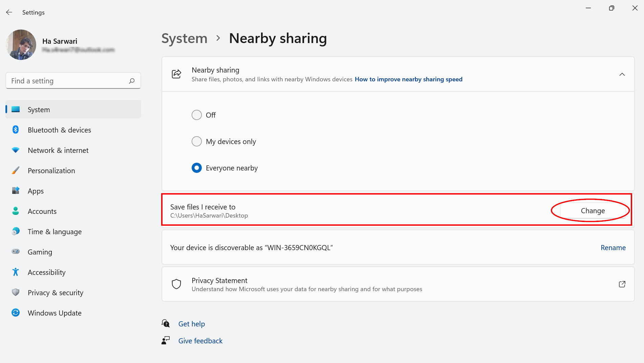Select the Gaming controller icon
Image resolution: width=644 pixels, height=363 pixels.
pos(16,252)
